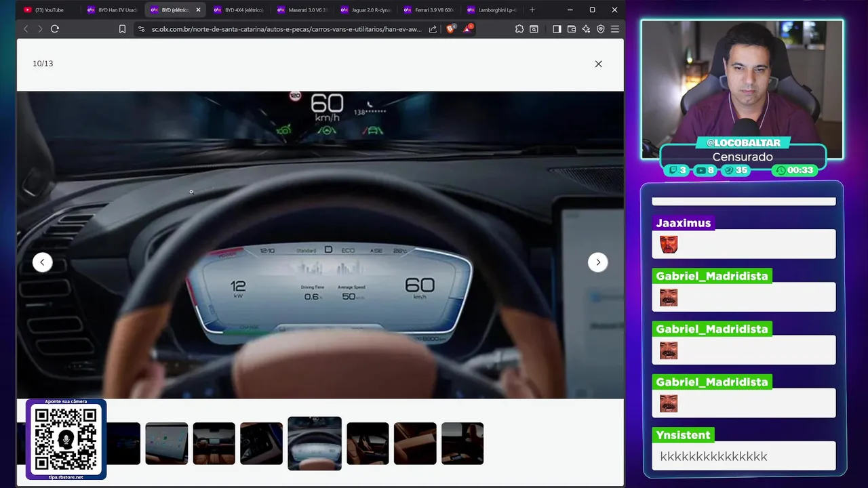Show the next gallery photo

pyautogui.click(x=597, y=262)
